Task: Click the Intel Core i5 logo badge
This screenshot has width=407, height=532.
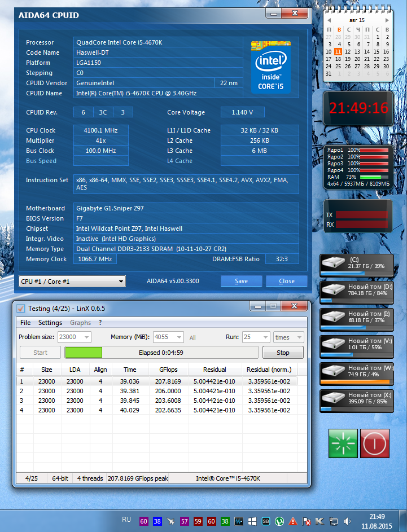Action: [270, 67]
